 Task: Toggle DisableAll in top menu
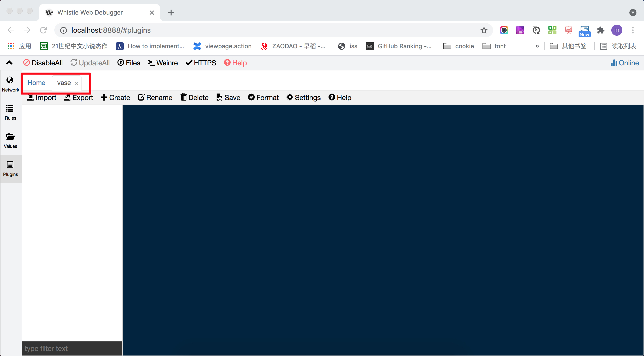tap(43, 63)
